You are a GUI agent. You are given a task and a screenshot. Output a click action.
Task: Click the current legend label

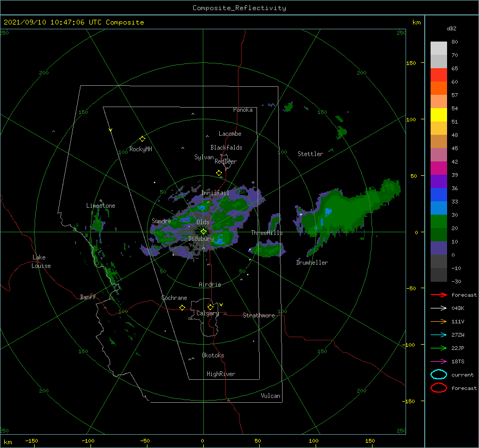(463, 374)
